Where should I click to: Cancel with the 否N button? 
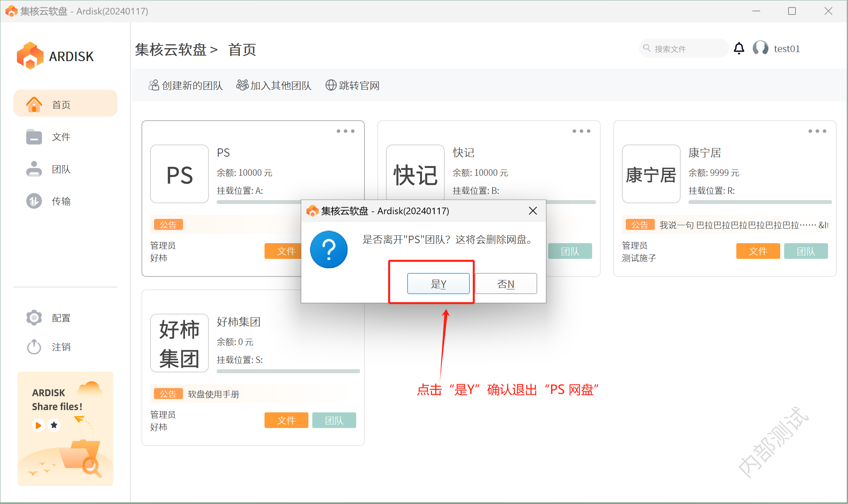[x=506, y=284]
